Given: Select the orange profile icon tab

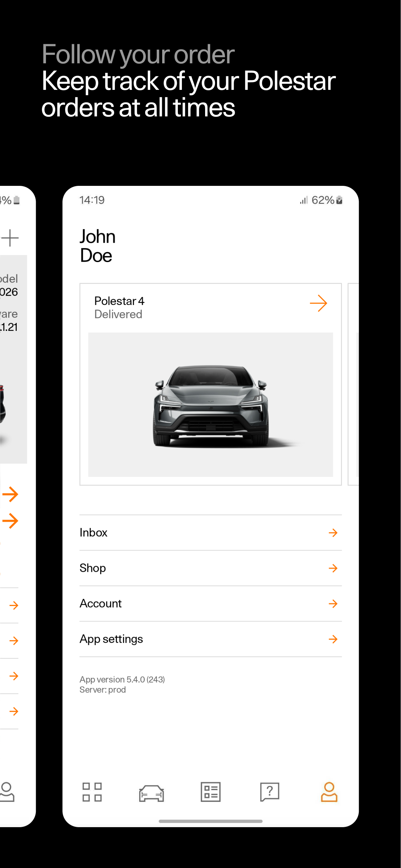Looking at the screenshot, I should pyautogui.click(x=329, y=792).
